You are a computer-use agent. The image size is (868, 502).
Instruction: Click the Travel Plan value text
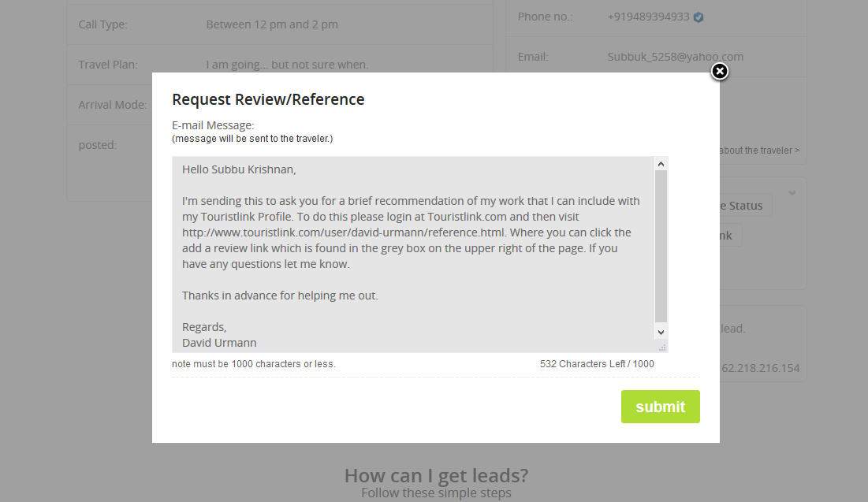287,65
